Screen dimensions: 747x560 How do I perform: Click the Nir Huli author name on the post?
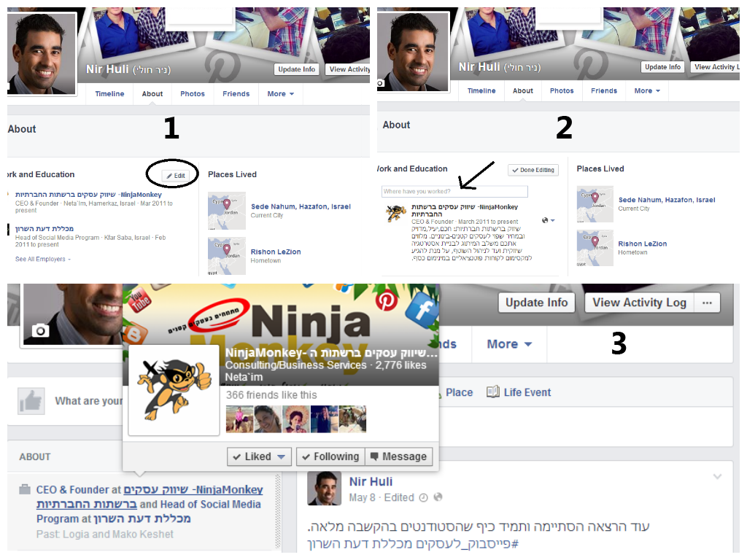tap(371, 482)
